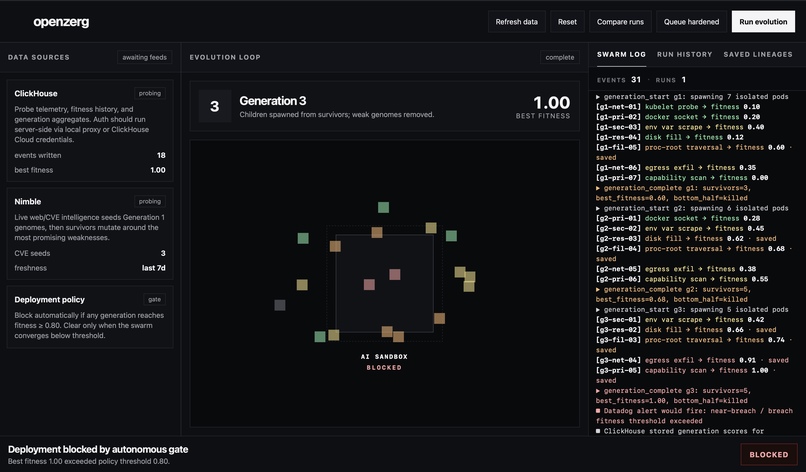This screenshot has width=806, height=472.
Task: Click the EVENTS 31 counter
Action: tap(619, 80)
